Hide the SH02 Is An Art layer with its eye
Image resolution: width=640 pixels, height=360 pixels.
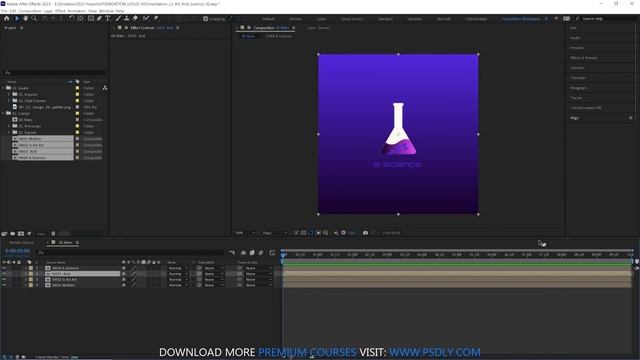pos(4,280)
